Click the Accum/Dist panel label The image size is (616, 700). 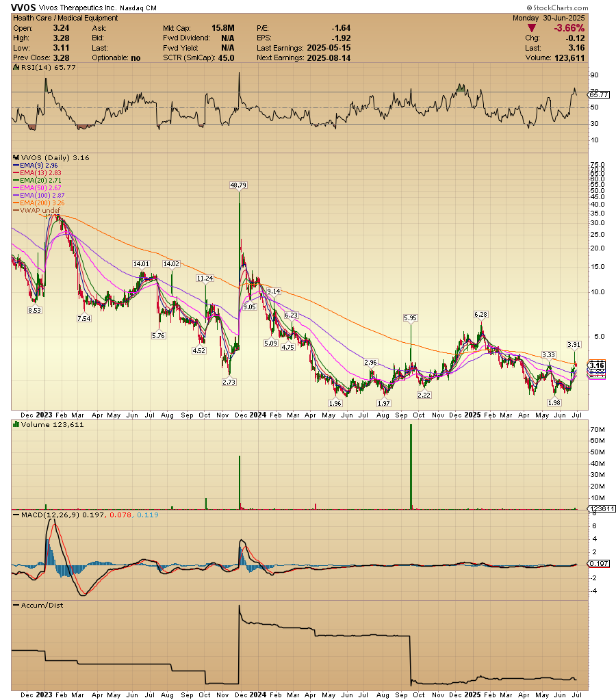(x=42, y=606)
